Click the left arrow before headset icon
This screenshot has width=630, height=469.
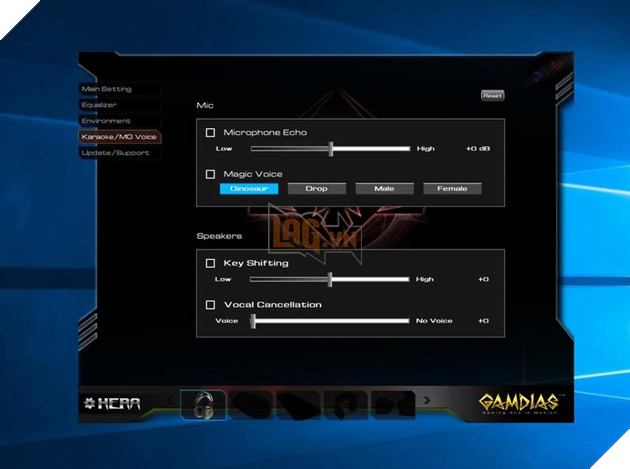click(170, 402)
